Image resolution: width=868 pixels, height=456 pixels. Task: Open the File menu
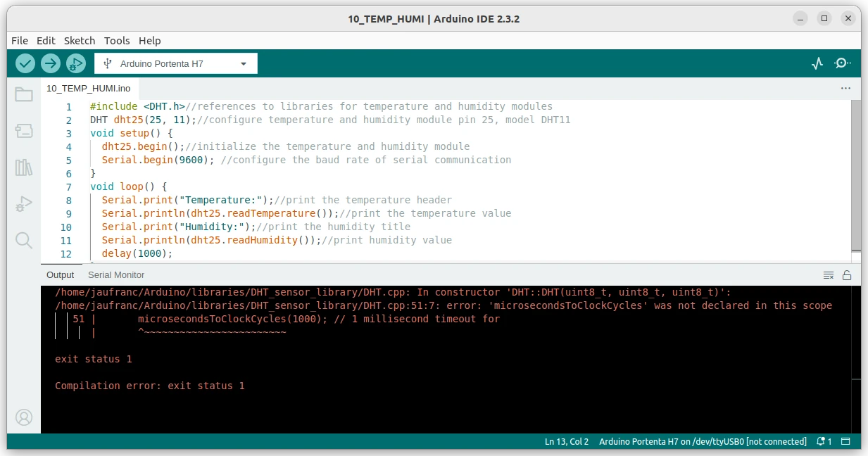click(x=20, y=41)
